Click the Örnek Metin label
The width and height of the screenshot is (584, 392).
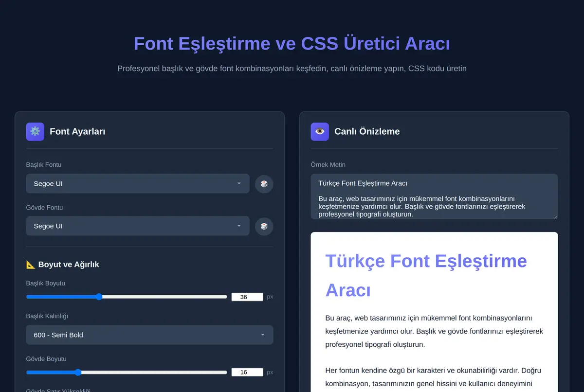pyautogui.click(x=328, y=165)
